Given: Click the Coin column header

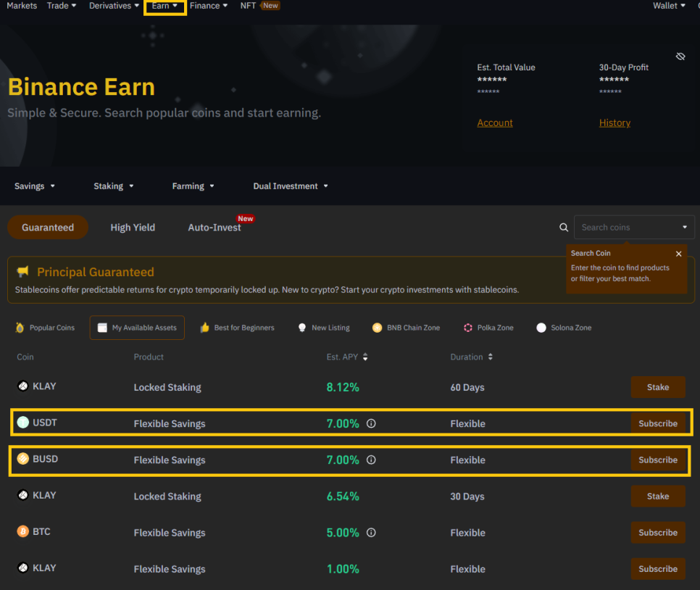Looking at the screenshot, I should 25,357.
